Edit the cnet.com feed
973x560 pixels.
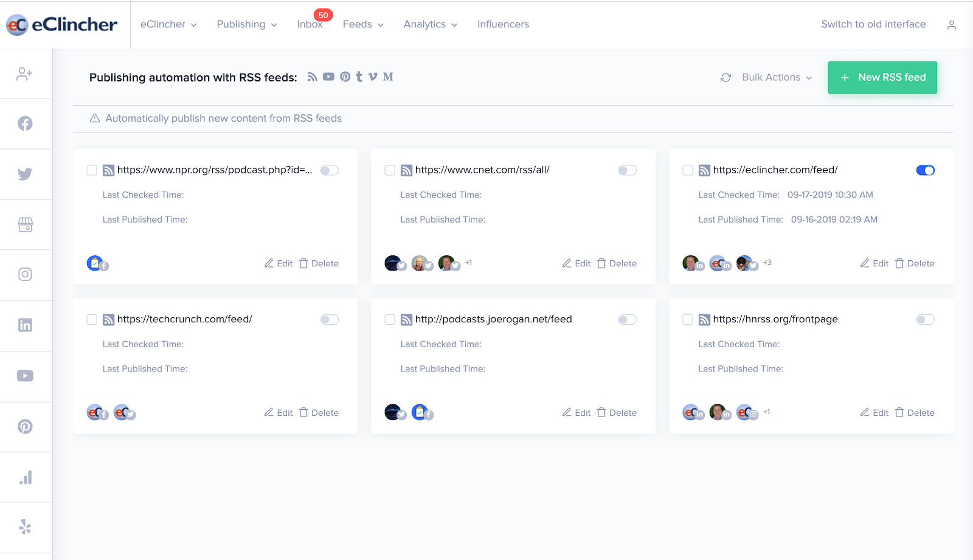[577, 263]
